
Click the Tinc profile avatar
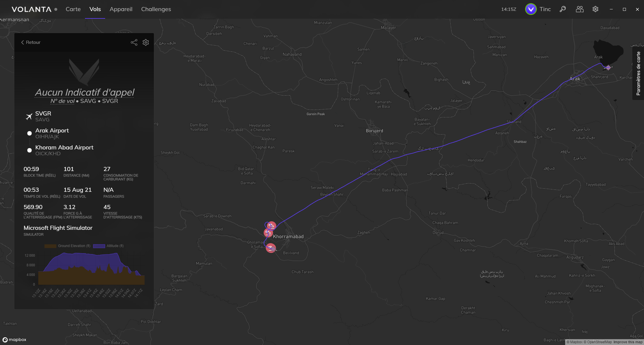531,9
